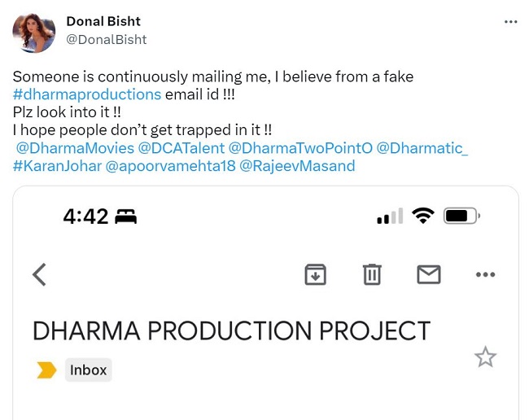The image size is (529, 420).
Task: Mark email unread with the envelope icon
Action: click(x=429, y=275)
